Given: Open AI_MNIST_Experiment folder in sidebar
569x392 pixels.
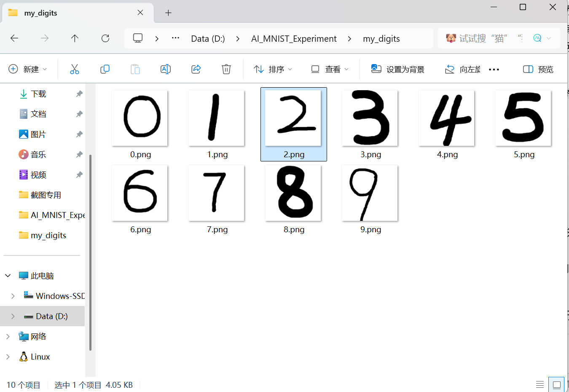Looking at the screenshot, I should (x=52, y=215).
